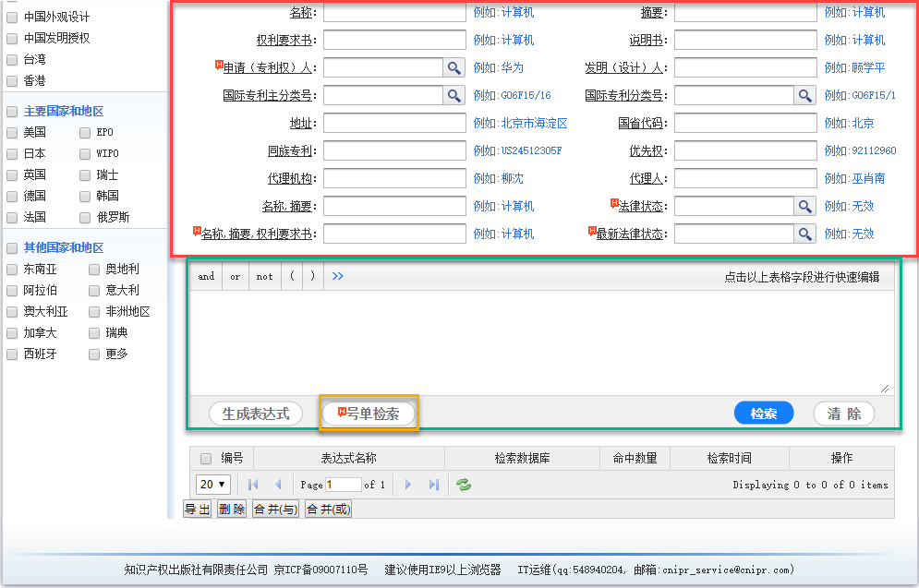919x588 pixels.
Task: Click the 同族专利 field label link
Action: coord(289,150)
